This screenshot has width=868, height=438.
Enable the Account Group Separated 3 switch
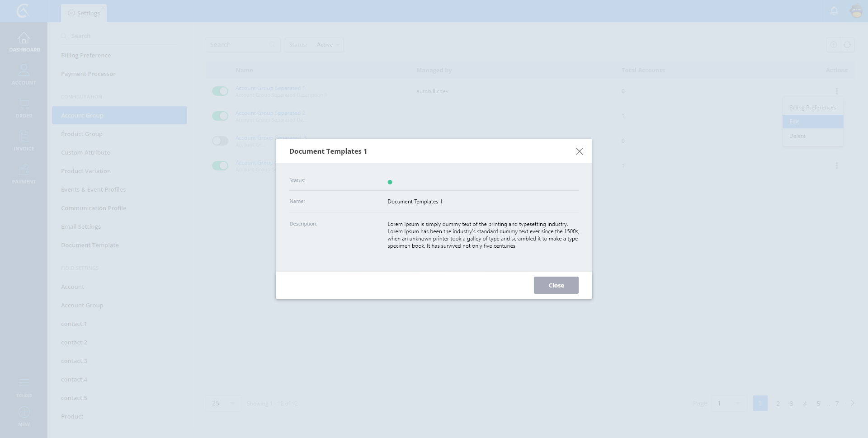pos(220,141)
